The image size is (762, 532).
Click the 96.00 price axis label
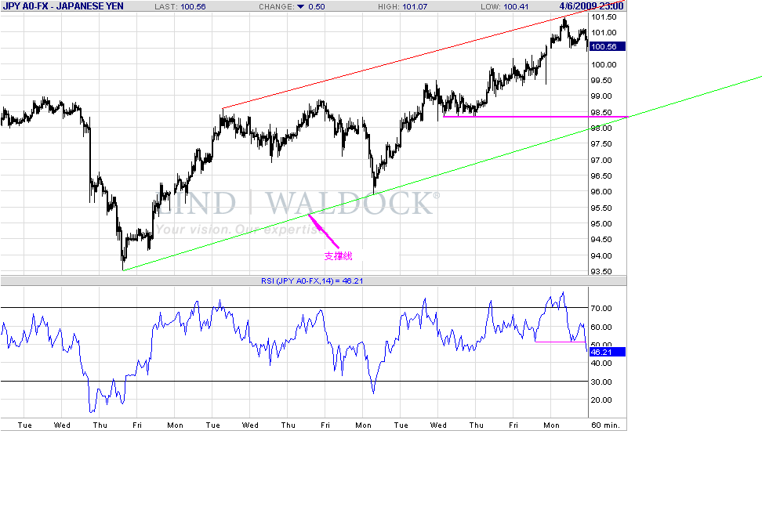601,191
